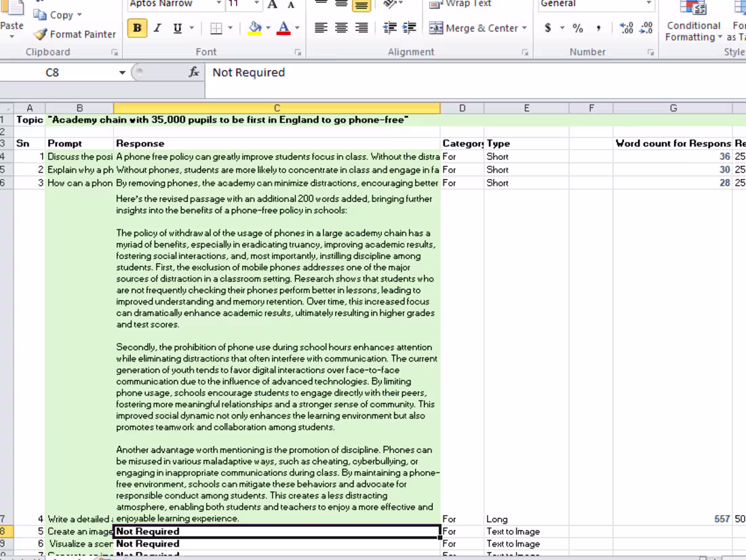Enable right text alignment
The height and width of the screenshot is (560, 746).
click(x=360, y=28)
